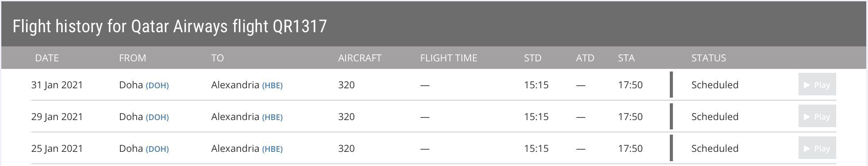Play the 31 Jan 2021 flight
The height and width of the screenshot is (166, 868).
click(817, 84)
